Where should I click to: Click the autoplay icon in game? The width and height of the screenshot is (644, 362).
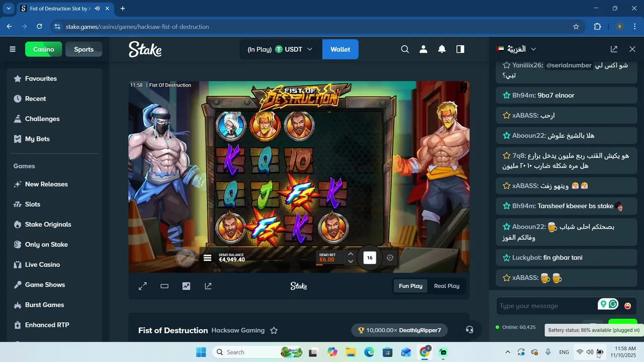(x=390, y=258)
